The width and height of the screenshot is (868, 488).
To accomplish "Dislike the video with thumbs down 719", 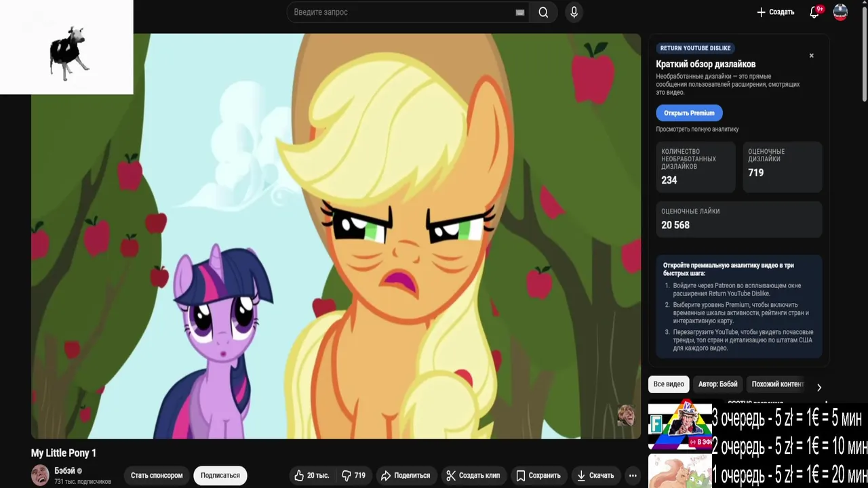I will click(x=353, y=476).
